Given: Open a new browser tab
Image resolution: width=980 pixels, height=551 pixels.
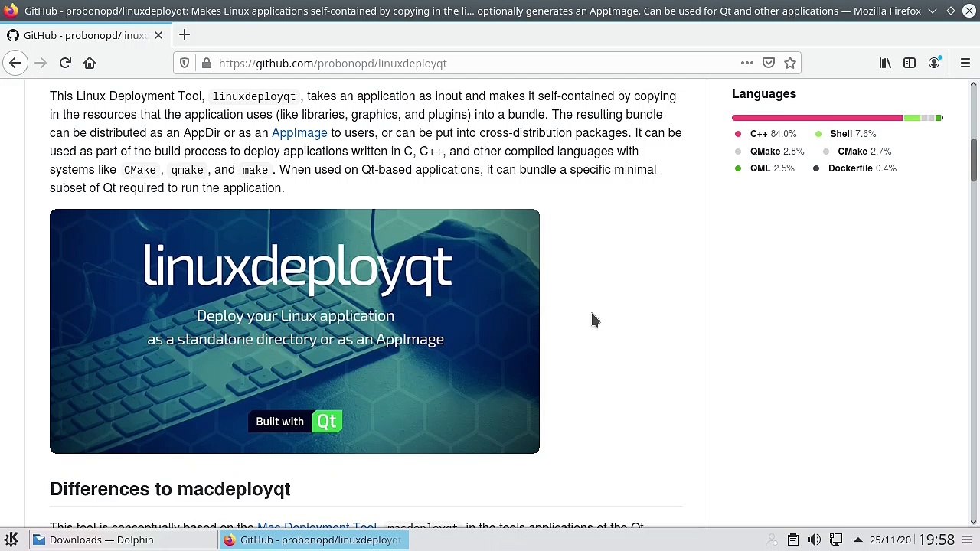Looking at the screenshot, I should [x=185, y=35].
